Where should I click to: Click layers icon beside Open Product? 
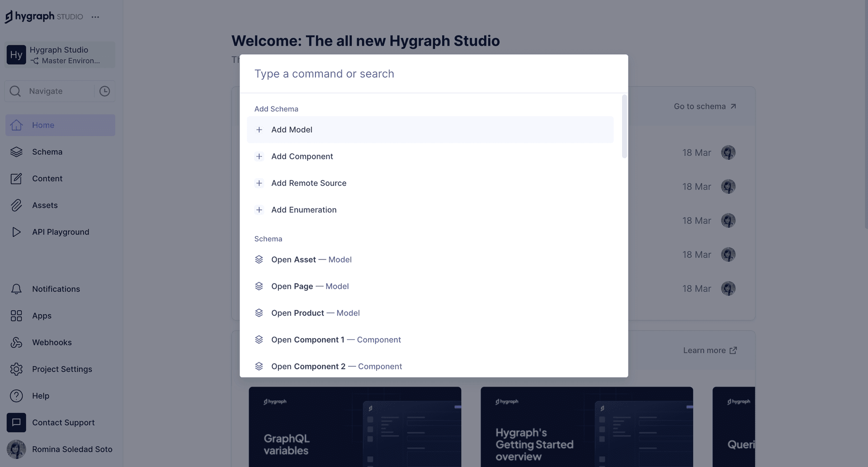pos(259,313)
